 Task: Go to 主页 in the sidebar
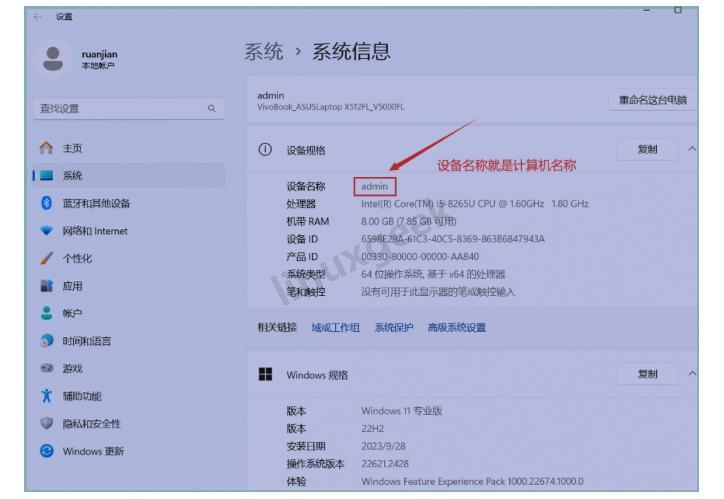[x=129, y=148]
